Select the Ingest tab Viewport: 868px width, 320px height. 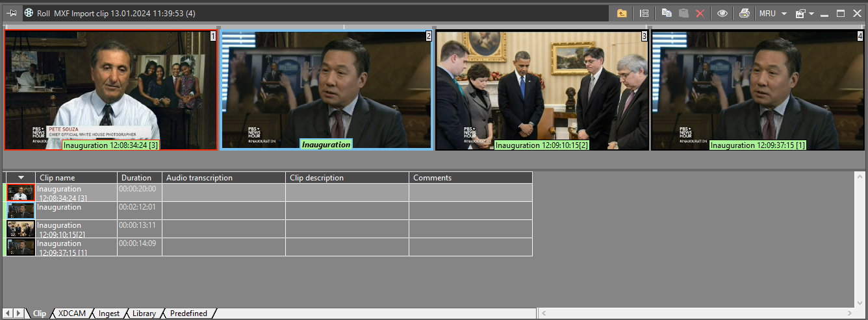[x=108, y=314]
